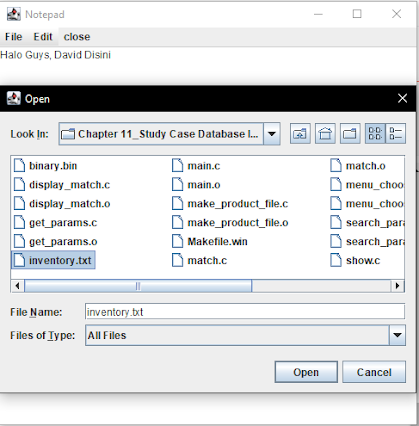Switch to List view
The image size is (419, 426).
[375, 134]
